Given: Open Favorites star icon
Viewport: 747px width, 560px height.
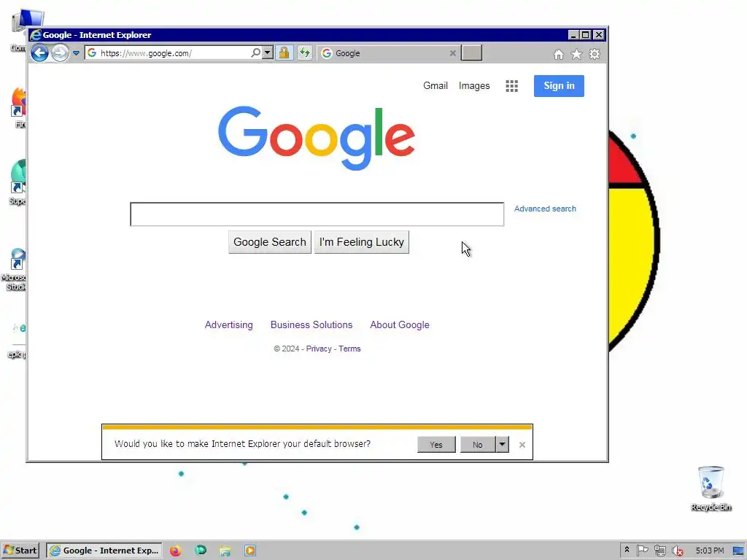Looking at the screenshot, I should [x=576, y=54].
